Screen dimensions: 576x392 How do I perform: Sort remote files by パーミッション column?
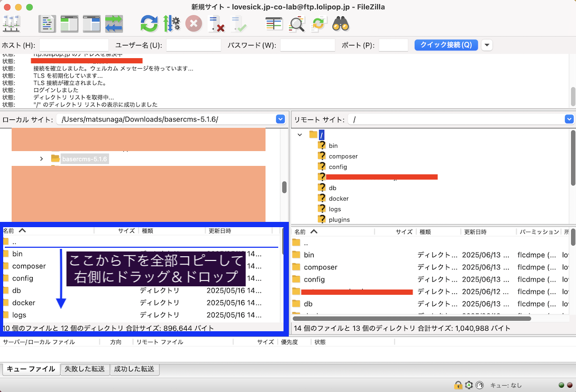[539, 232]
